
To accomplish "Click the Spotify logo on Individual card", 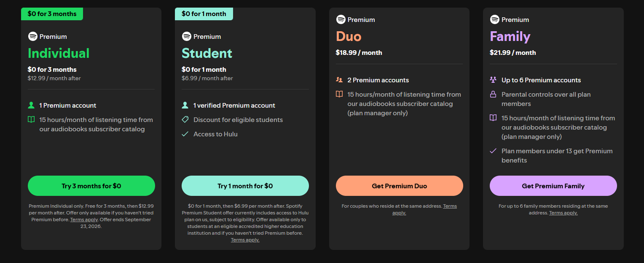I will click(x=33, y=36).
